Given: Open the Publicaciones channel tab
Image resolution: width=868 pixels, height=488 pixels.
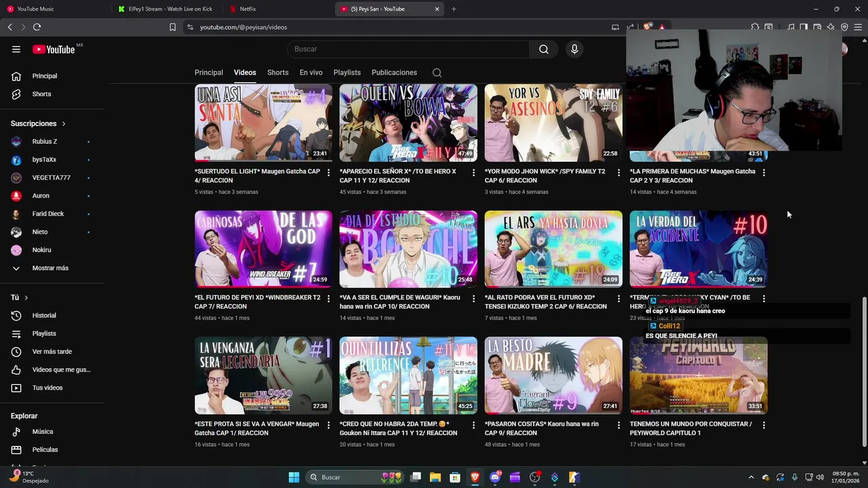Looking at the screenshot, I should pyautogui.click(x=394, y=73).
